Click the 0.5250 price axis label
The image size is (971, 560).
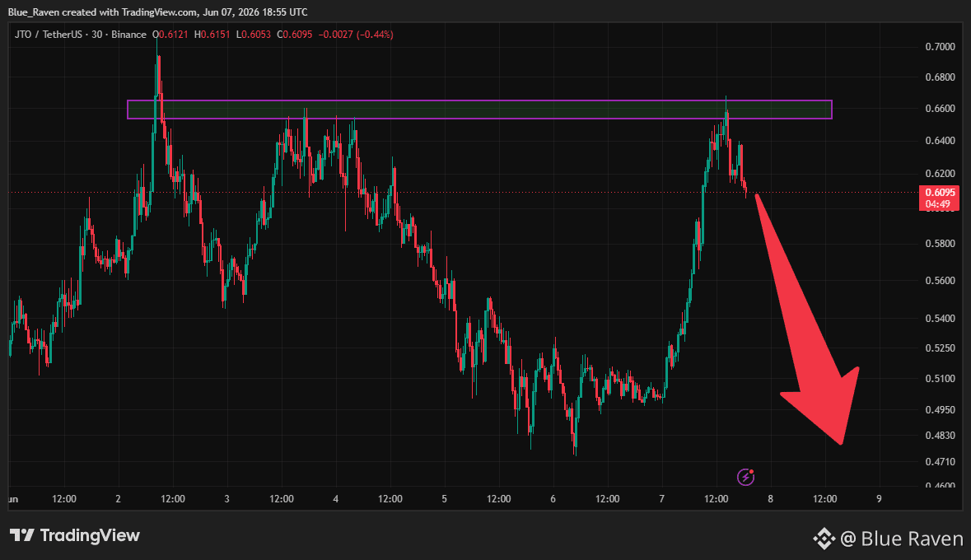pyautogui.click(x=940, y=348)
